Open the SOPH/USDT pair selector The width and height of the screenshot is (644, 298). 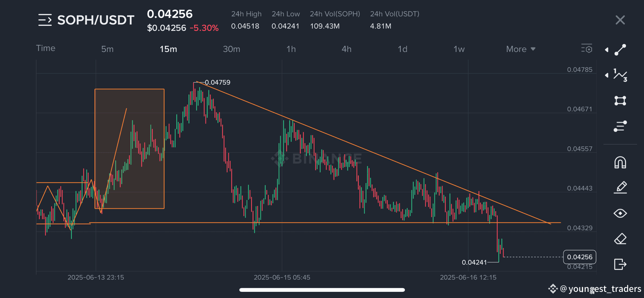point(96,20)
